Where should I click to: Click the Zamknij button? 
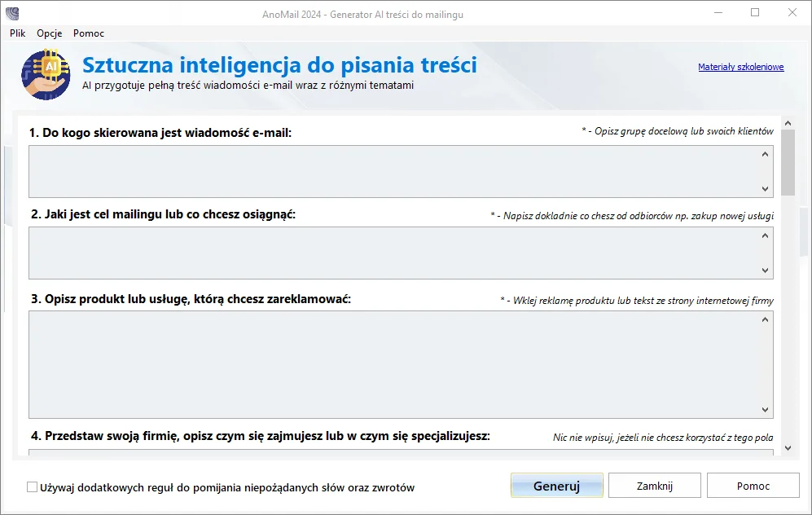(x=654, y=486)
